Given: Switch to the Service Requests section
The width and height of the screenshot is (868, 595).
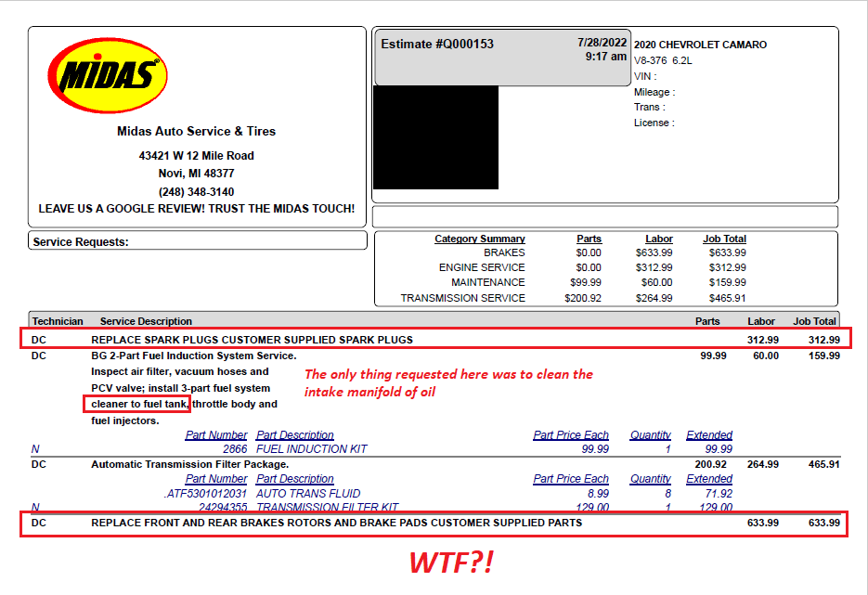Looking at the screenshot, I should pyautogui.click(x=82, y=239).
